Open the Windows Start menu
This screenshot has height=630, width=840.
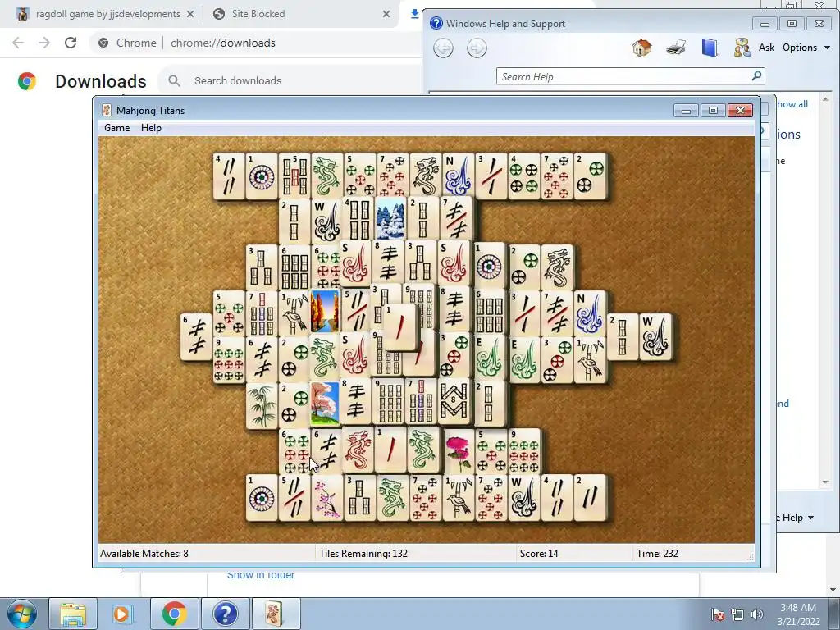tap(21, 614)
